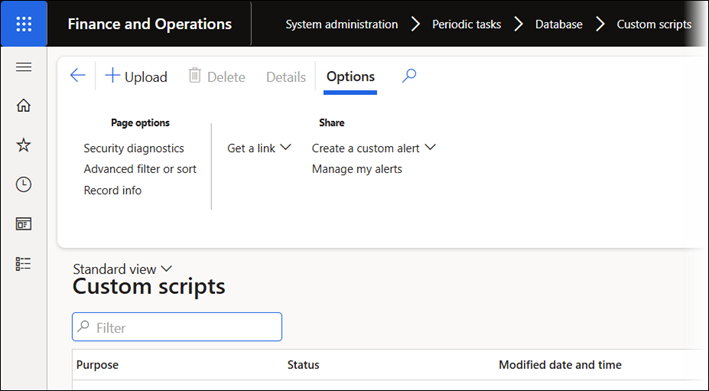Click Database breadcrumb
709x391 pixels.
(x=559, y=24)
